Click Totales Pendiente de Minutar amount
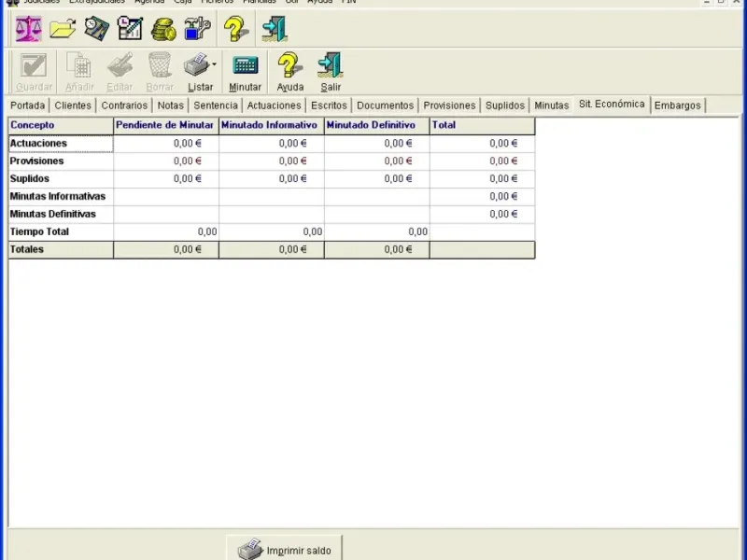747x560 pixels. coord(166,249)
